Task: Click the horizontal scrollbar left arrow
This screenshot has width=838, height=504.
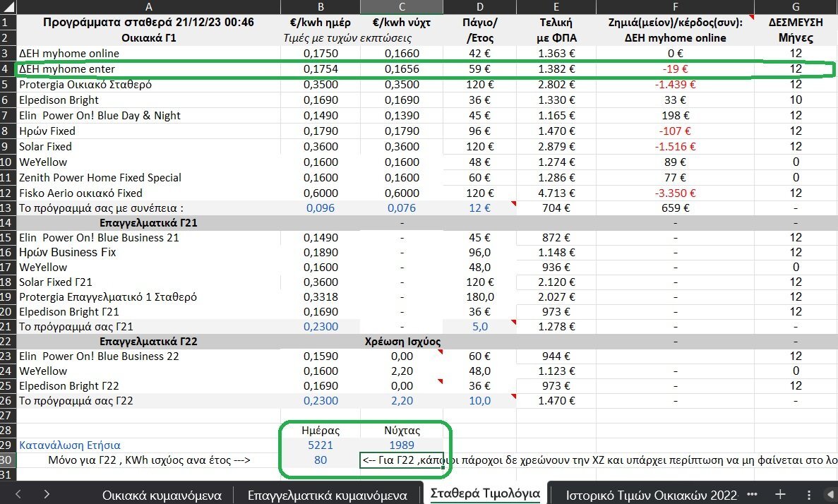Action: 830,495
